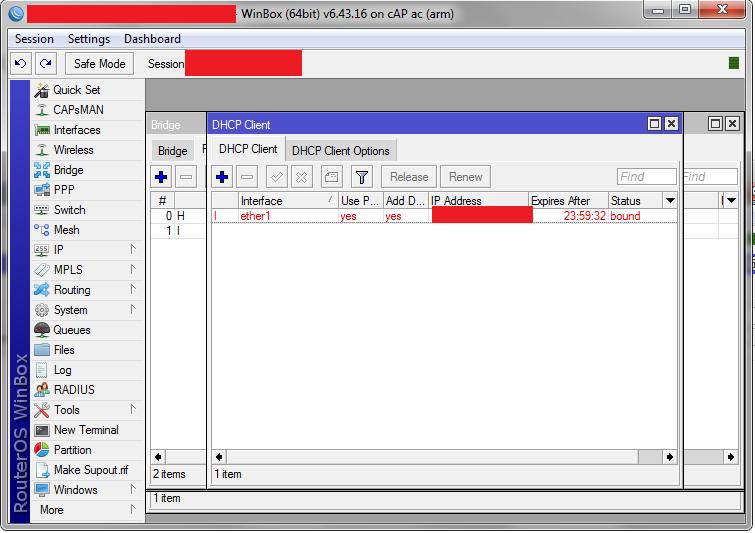
Task: Open CAPsMAN menu entry
Action: coord(88,110)
